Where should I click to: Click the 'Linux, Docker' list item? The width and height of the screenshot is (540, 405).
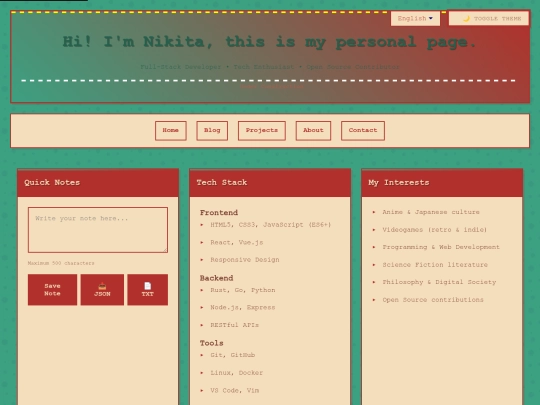click(237, 373)
